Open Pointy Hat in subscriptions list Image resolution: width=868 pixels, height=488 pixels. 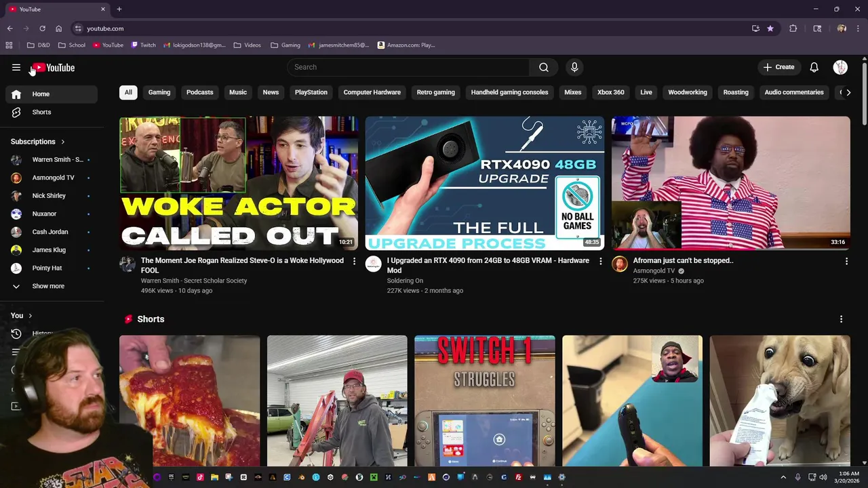click(x=52, y=268)
